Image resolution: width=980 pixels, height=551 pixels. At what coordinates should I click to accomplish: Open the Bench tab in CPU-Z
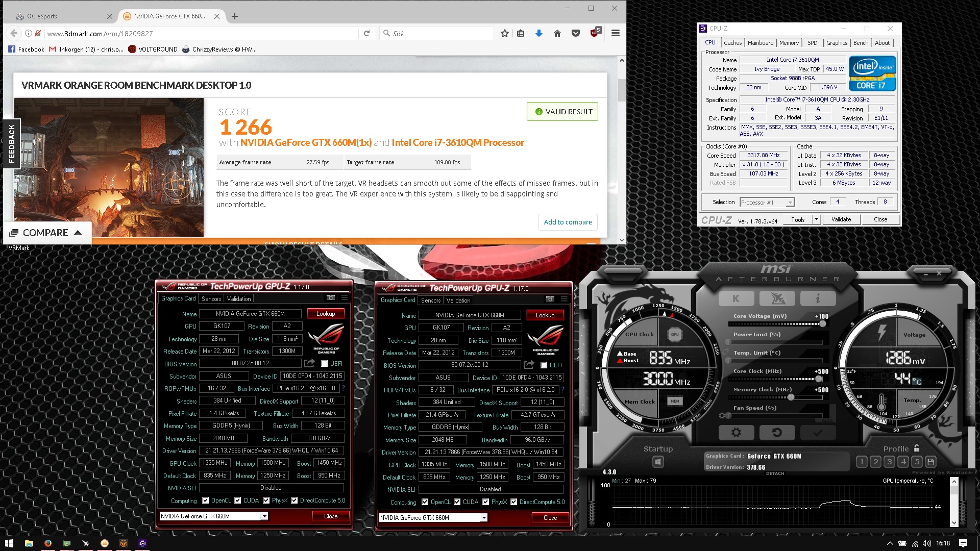click(861, 43)
